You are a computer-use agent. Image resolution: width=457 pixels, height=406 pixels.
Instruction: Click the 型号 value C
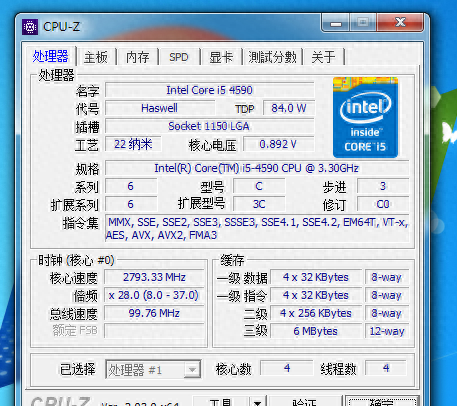point(259,186)
